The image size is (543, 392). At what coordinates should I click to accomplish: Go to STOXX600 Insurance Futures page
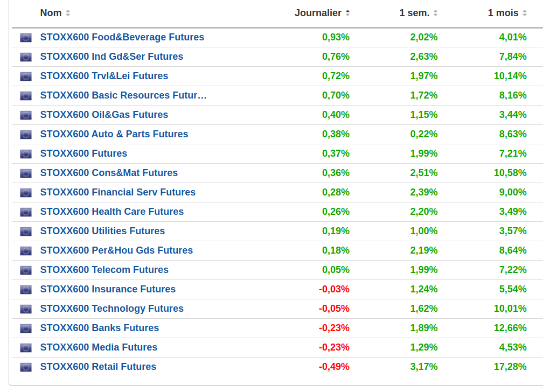click(x=108, y=289)
